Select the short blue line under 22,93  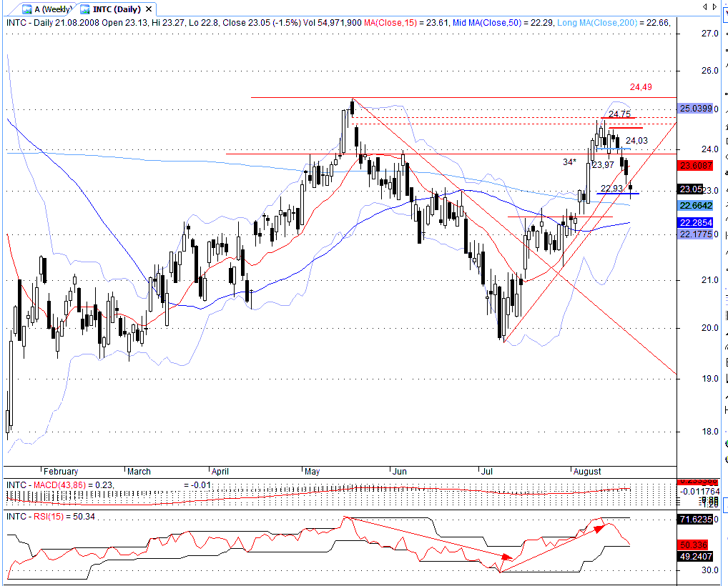coord(617,193)
